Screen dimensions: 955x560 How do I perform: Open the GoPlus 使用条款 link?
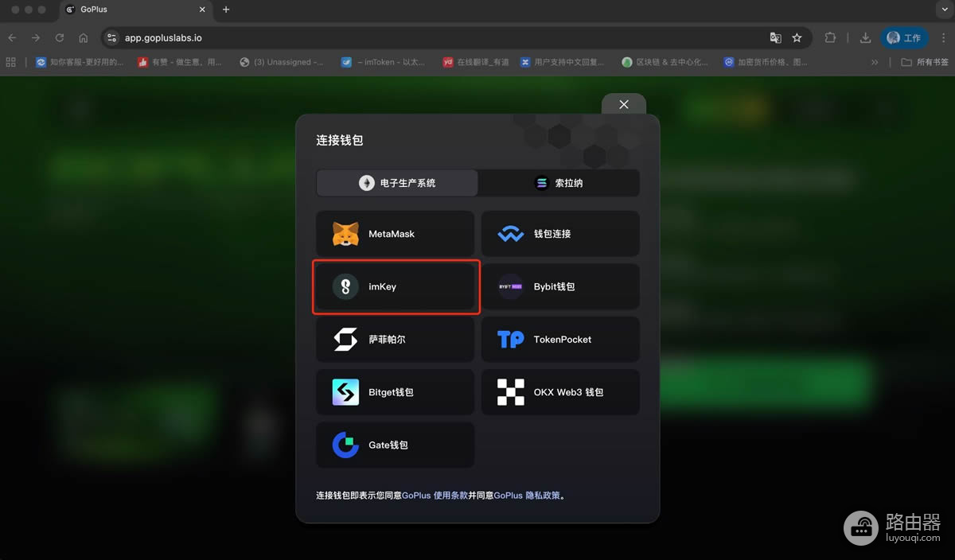tap(435, 496)
